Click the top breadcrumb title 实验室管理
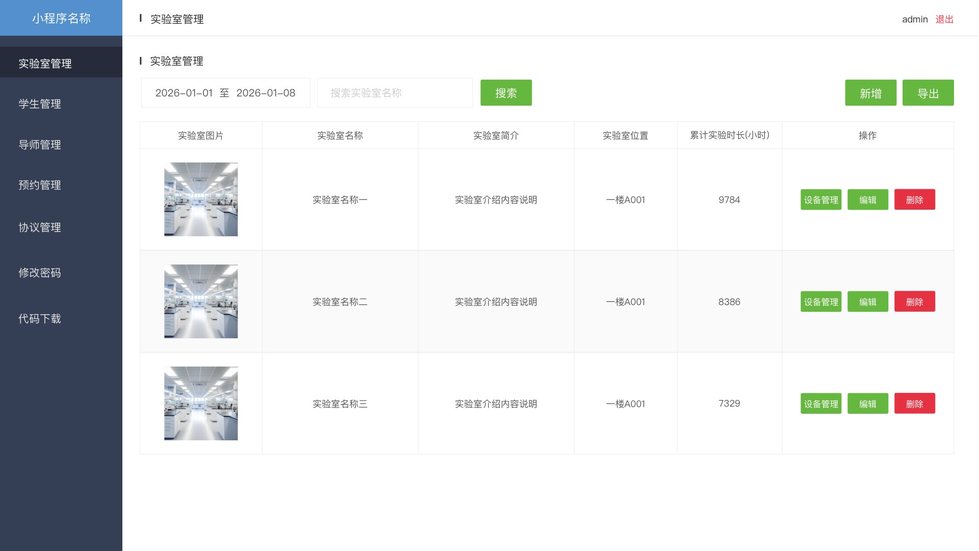Screen dimensions: 979x551 coord(177,19)
